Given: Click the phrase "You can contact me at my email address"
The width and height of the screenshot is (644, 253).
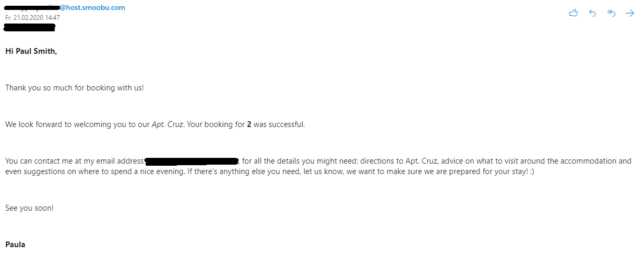Looking at the screenshot, I should pos(74,161).
